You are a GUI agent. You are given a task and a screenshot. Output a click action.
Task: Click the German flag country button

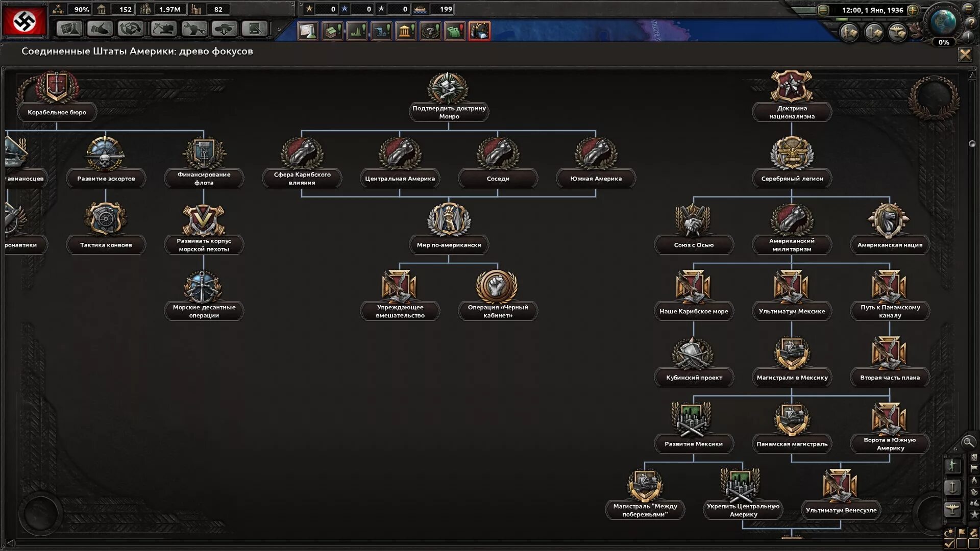coord(24,21)
